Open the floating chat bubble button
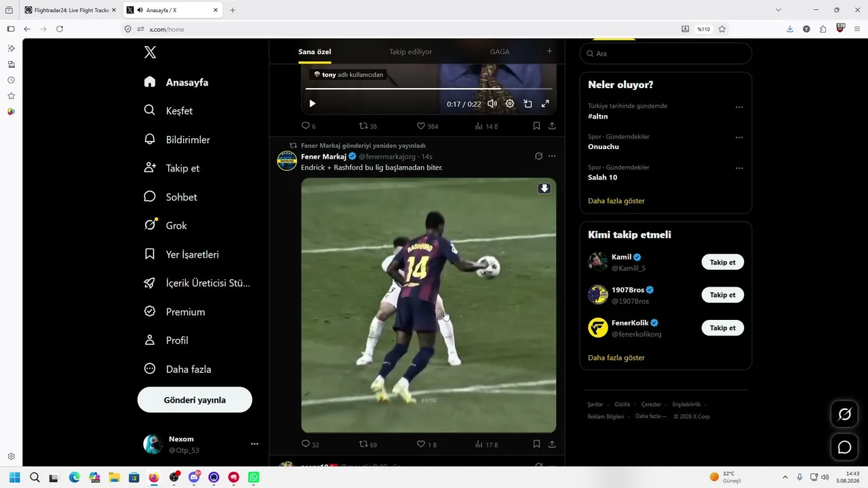This screenshot has width=868, height=488. 845,447
